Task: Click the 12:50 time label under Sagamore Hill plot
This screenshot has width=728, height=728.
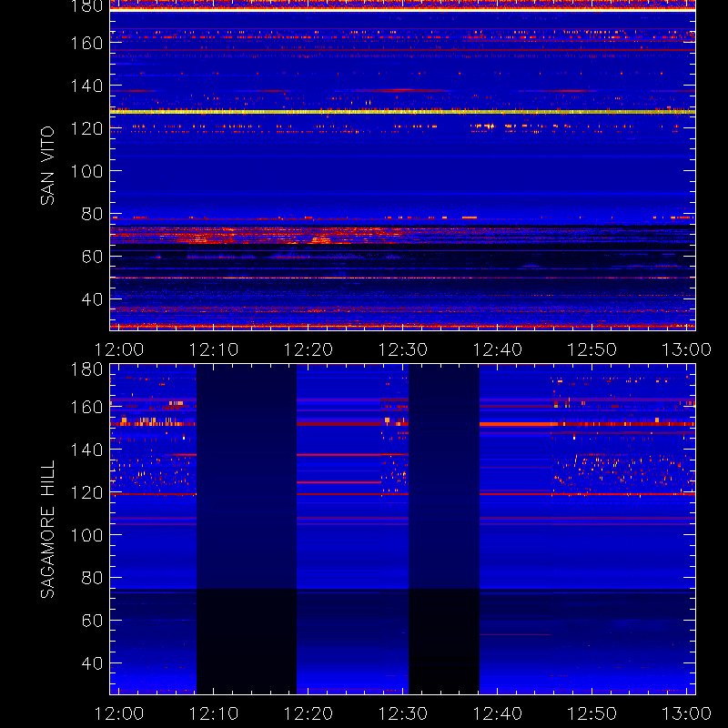Action: click(x=592, y=713)
